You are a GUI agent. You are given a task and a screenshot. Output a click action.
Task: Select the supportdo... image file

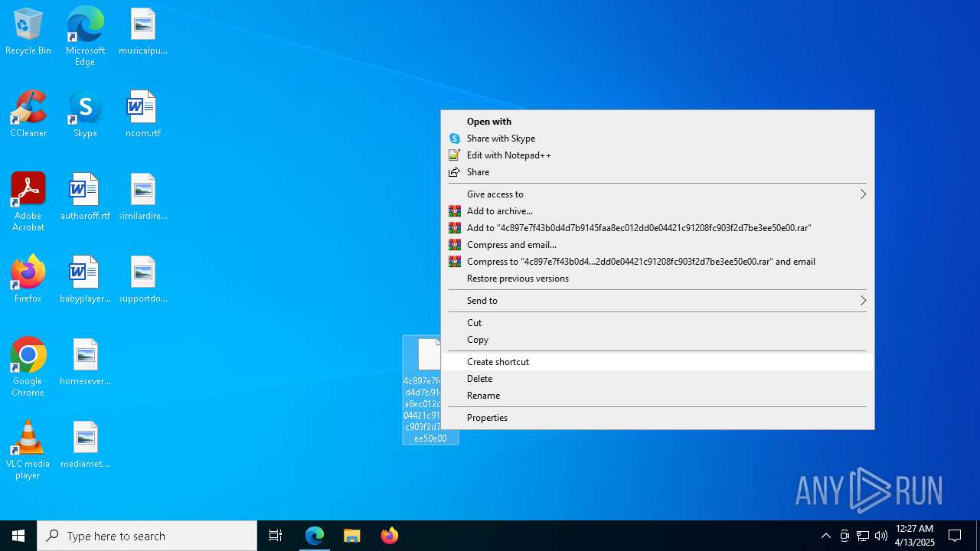coord(143,280)
